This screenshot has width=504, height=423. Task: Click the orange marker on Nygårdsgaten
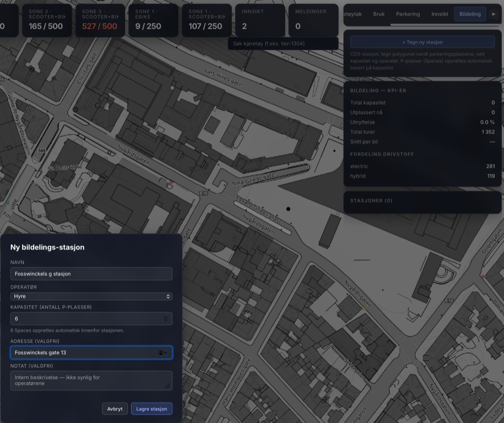(x=364, y=309)
